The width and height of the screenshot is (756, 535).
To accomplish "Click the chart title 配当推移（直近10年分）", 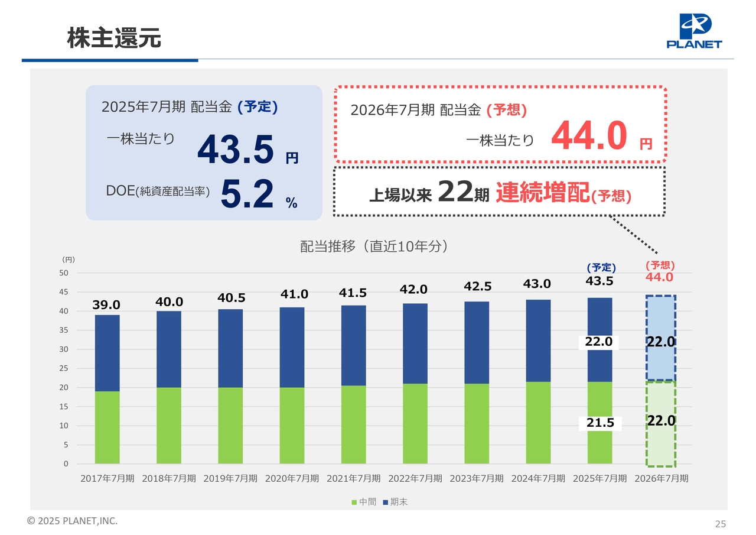I will [x=373, y=247].
